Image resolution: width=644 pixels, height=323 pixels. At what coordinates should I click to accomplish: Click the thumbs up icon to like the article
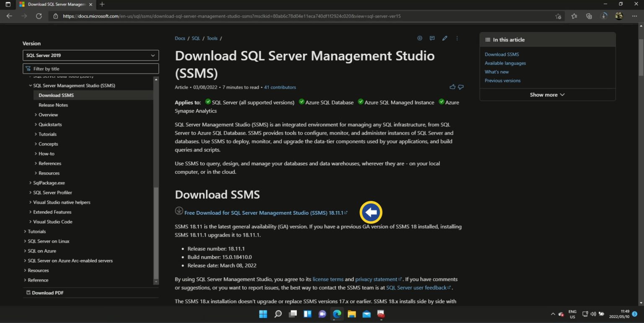[452, 87]
